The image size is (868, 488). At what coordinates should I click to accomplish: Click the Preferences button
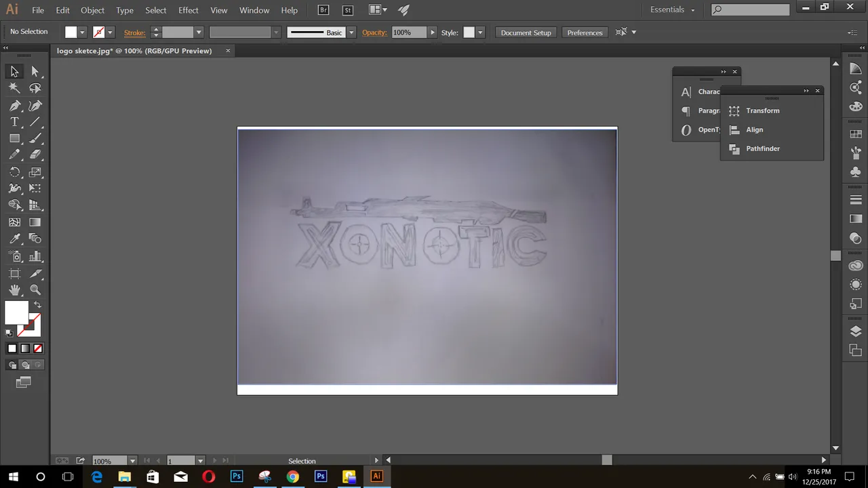click(x=585, y=33)
